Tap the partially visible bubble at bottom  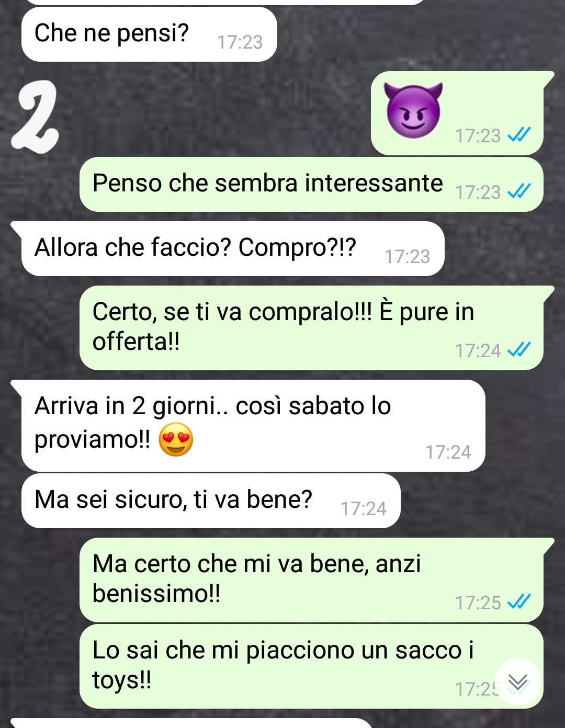coord(191,723)
